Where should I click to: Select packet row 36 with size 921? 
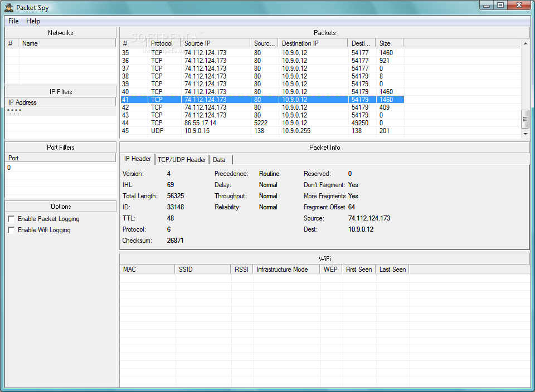(262, 61)
